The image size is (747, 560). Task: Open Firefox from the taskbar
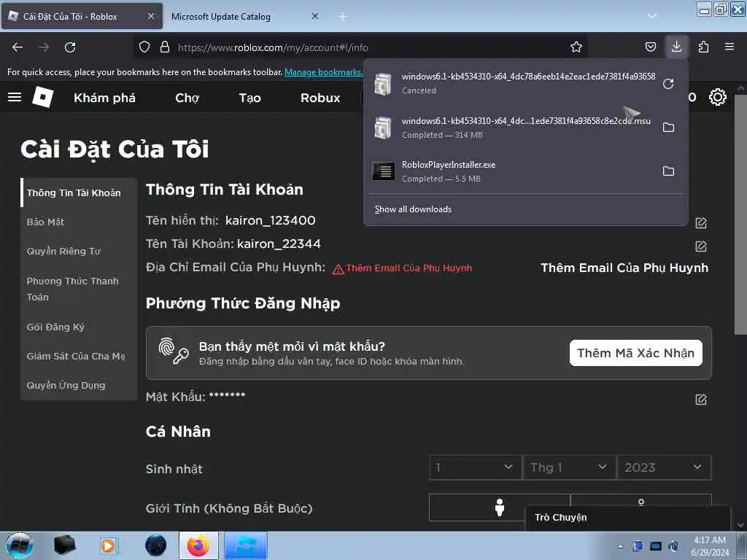(x=198, y=545)
